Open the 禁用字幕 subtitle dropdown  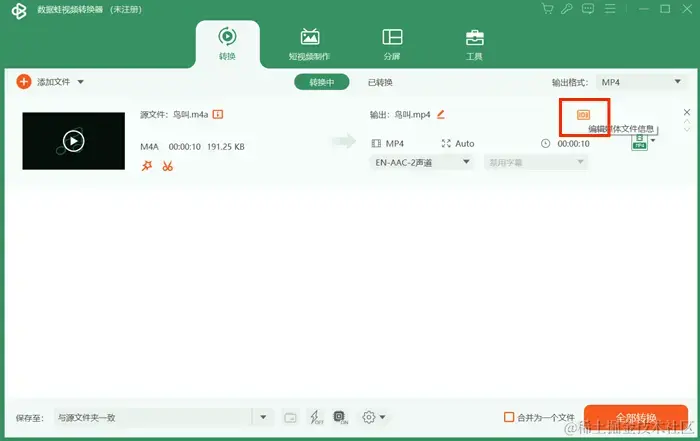tap(535, 162)
